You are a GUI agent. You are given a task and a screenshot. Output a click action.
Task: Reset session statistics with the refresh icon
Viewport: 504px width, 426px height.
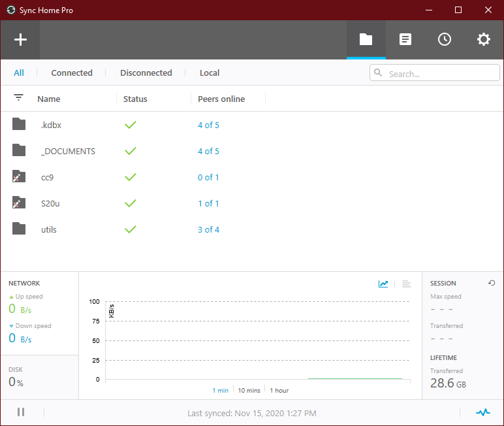click(x=492, y=283)
